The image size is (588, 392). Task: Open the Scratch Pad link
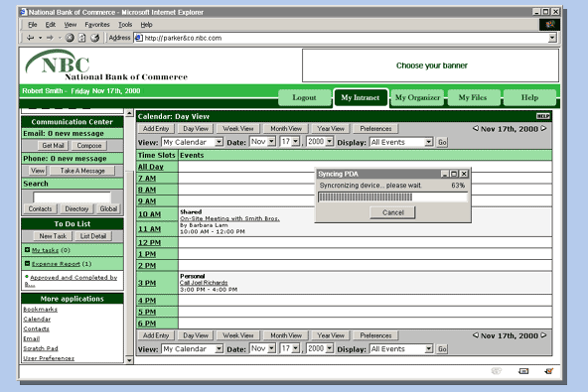pyautogui.click(x=41, y=348)
